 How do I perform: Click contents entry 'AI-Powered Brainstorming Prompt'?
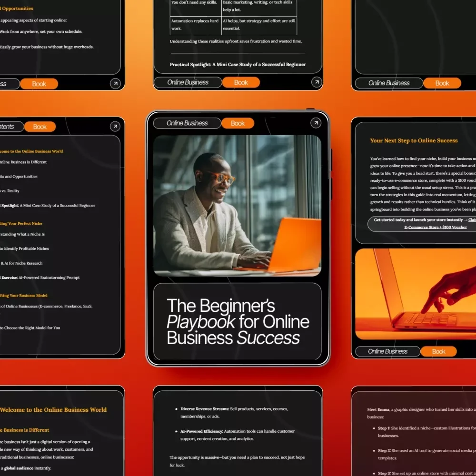(49, 278)
